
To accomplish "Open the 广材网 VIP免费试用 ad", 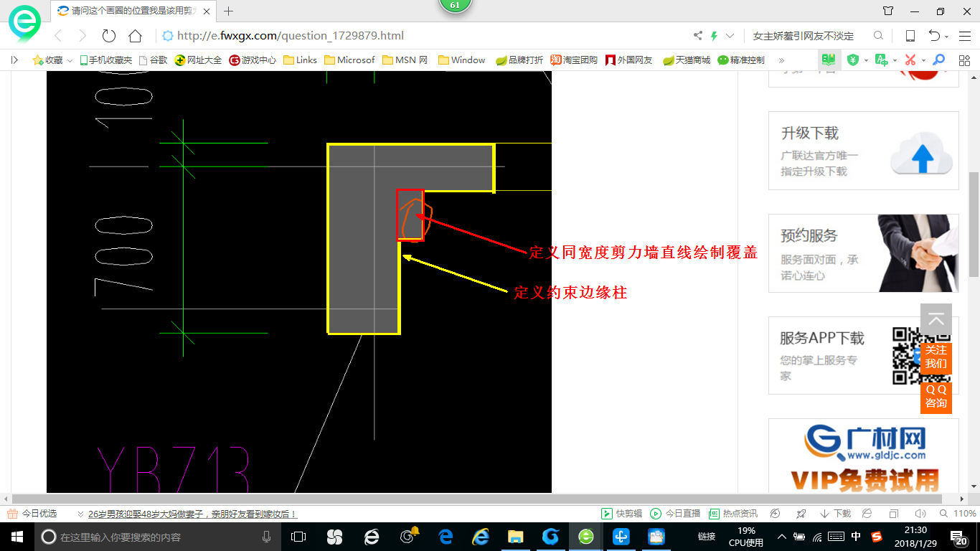I will tap(864, 456).
